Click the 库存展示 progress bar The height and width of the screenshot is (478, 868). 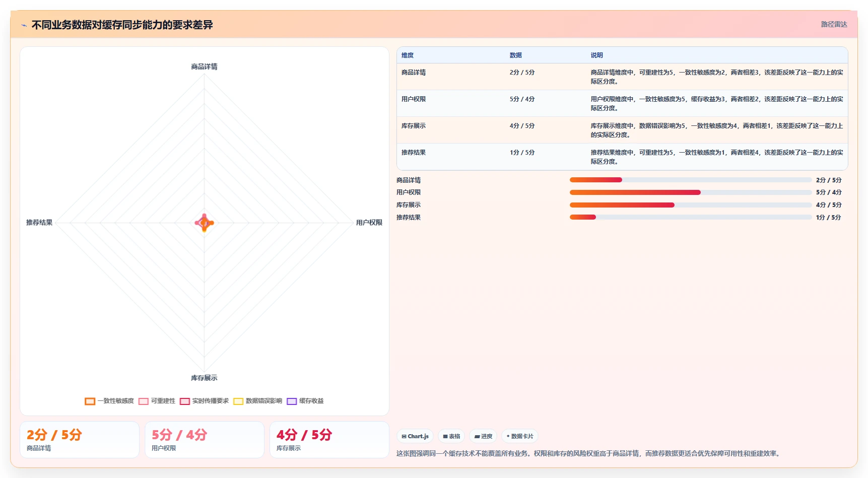tap(690, 205)
